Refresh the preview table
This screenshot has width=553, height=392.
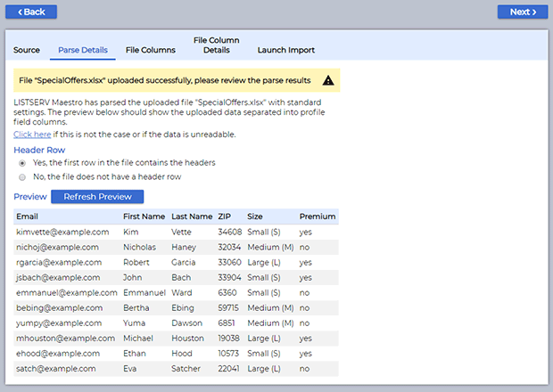[97, 197]
